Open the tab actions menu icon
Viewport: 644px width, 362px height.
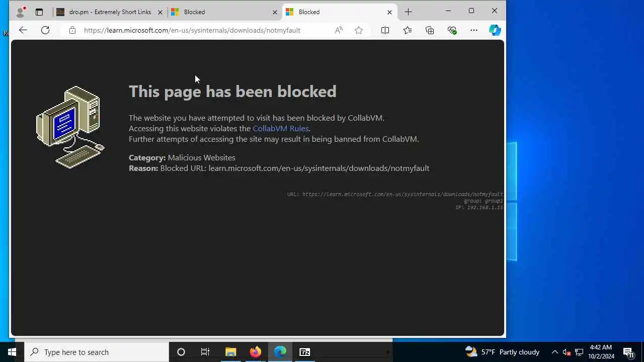click(x=39, y=12)
